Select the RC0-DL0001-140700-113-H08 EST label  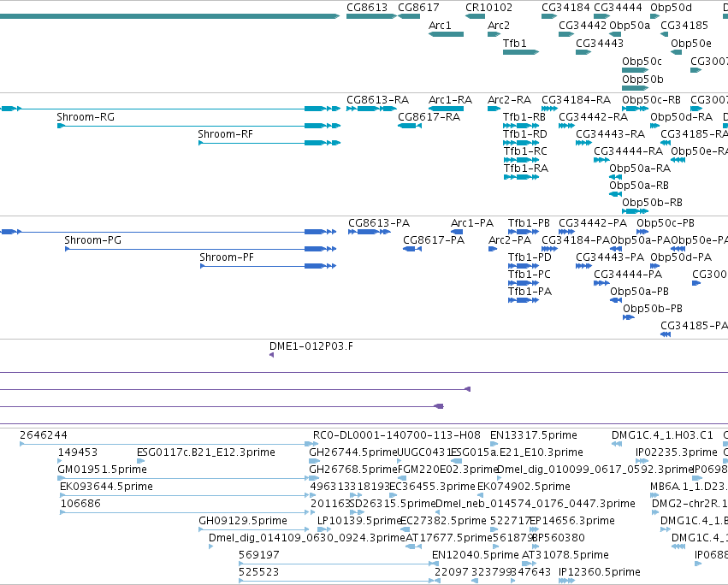396,435
